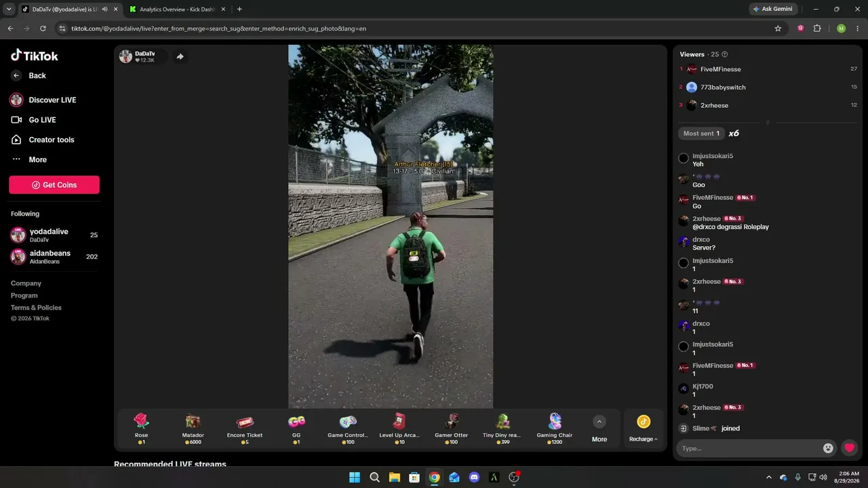The width and height of the screenshot is (868, 488).
Task: Open the Chrome extensions puzzle menu
Action: tap(817, 28)
